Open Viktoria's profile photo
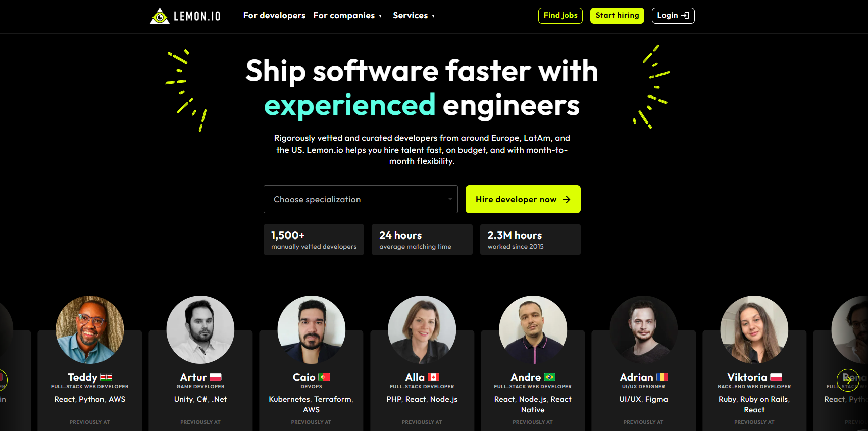This screenshot has height=431, width=868. tap(754, 329)
